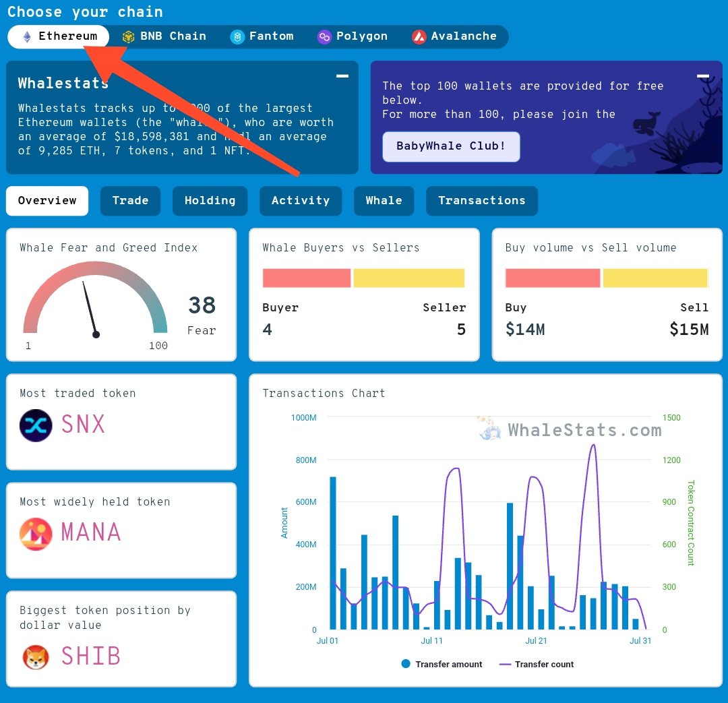Select the BNB Chain option
728x703 pixels.
point(164,36)
